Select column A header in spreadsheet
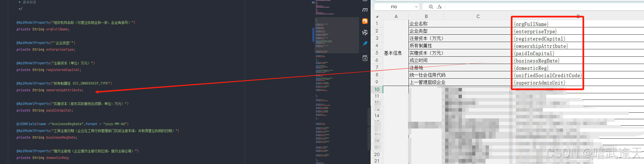Screen dimensions: 644x164 click(396, 16)
